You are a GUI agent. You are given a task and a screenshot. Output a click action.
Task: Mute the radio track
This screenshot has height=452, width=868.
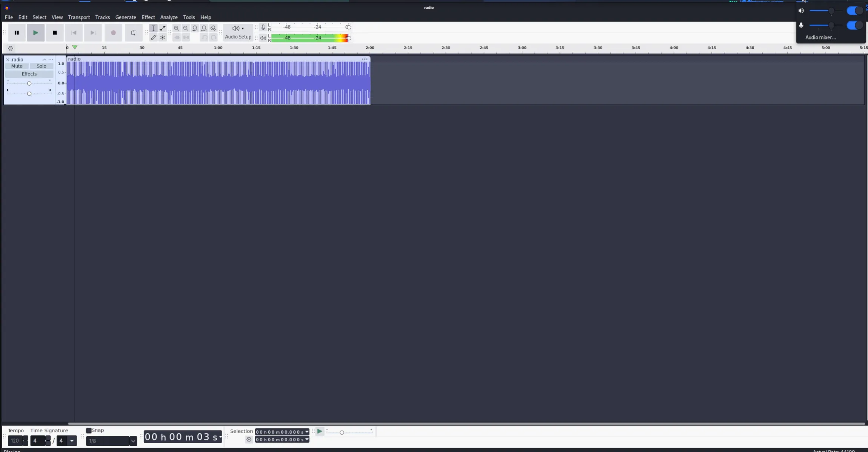point(17,66)
